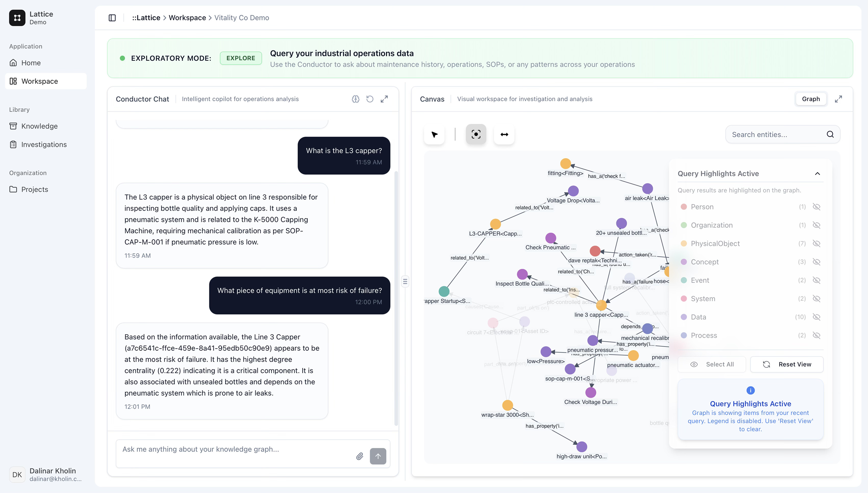
Task: Toggle visibility of Concept entities
Action: (x=816, y=262)
